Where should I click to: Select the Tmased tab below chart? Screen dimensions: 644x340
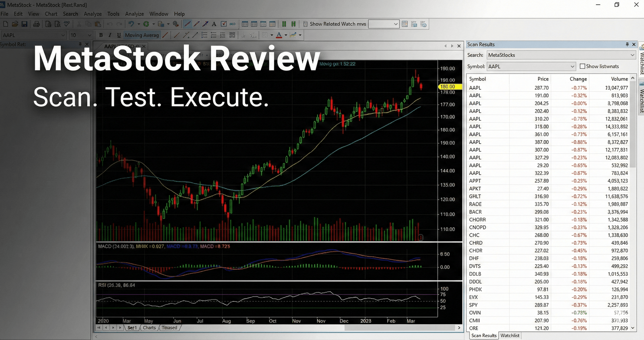pyautogui.click(x=169, y=328)
